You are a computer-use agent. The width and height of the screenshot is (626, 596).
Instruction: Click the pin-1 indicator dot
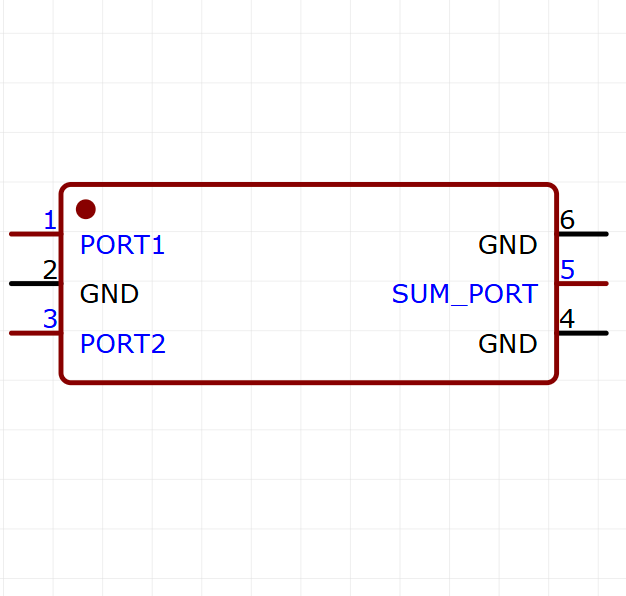86,209
